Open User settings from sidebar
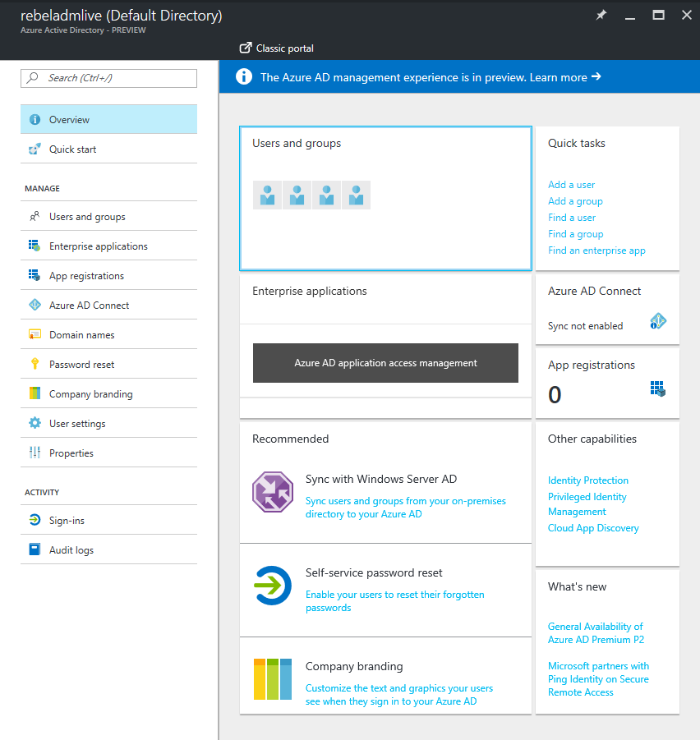The width and height of the screenshot is (700, 740). click(x=108, y=423)
